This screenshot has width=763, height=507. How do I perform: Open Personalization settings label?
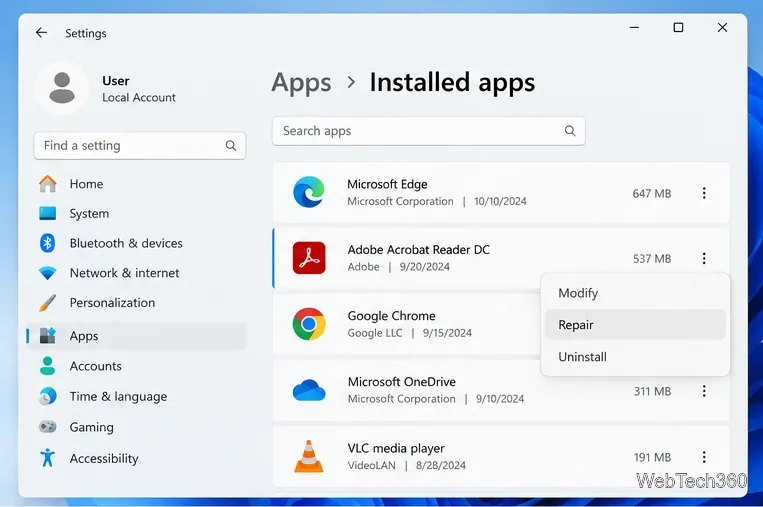112,303
